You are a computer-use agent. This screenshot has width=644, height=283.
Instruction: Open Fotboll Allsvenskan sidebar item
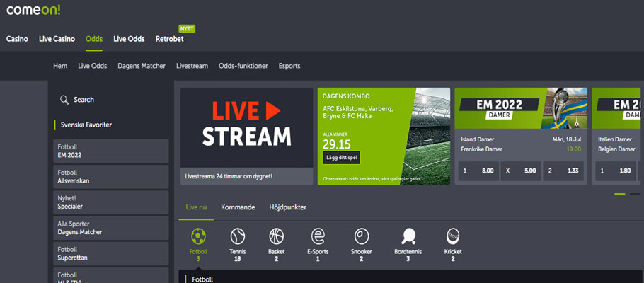111,177
